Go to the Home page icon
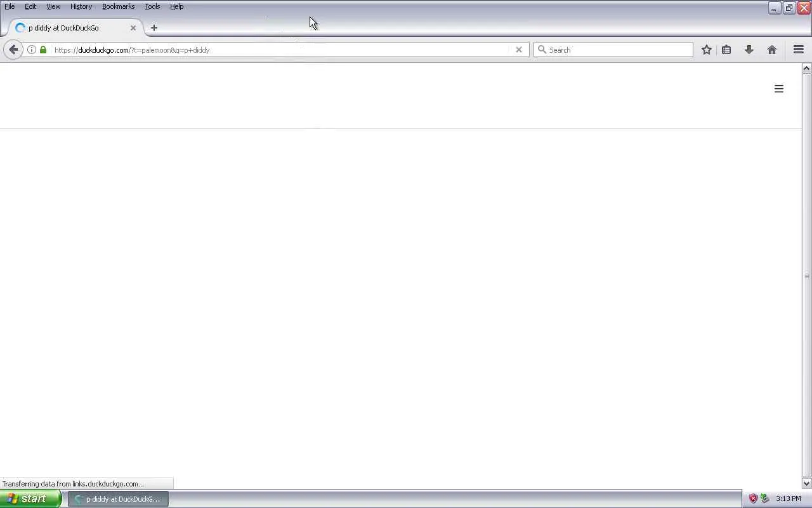 (772, 50)
